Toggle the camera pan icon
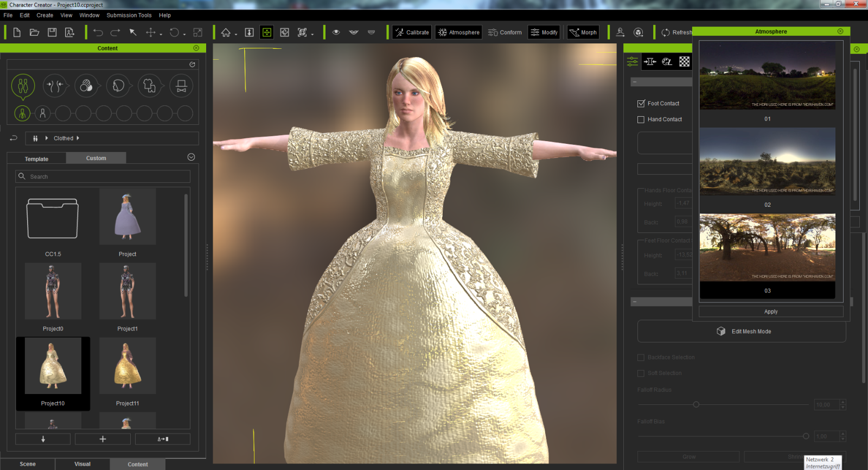This screenshot has height=470, width=868. click(267, 33)
